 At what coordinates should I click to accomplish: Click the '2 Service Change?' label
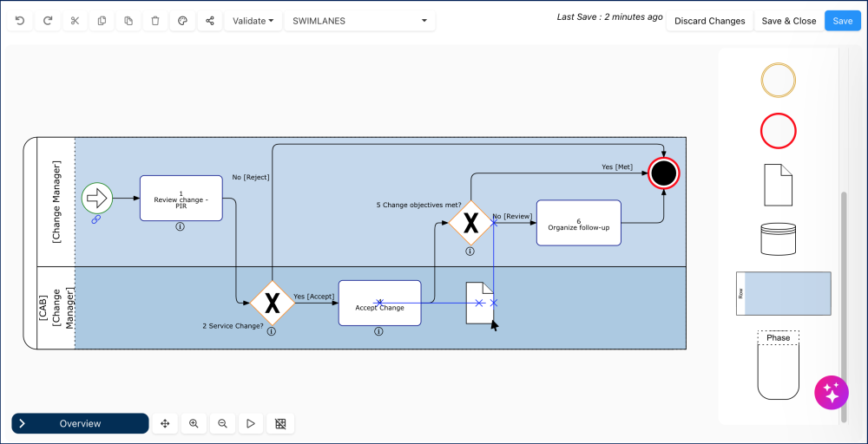(233, 326)
